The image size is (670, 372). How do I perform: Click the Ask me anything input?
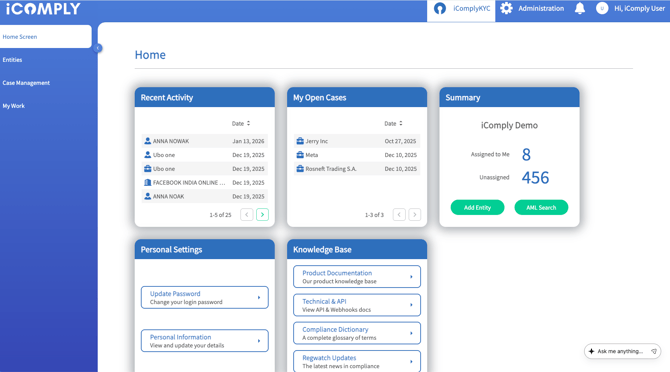622,351
